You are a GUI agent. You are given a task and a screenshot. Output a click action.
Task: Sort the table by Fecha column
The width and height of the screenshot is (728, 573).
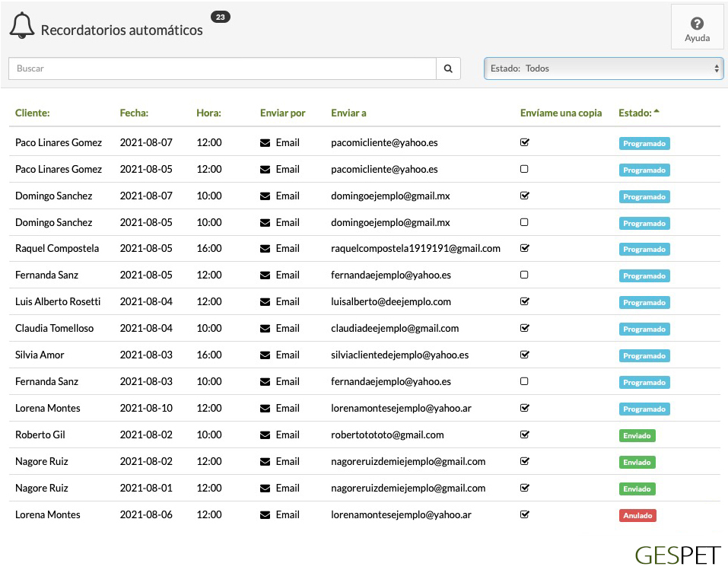134,113
